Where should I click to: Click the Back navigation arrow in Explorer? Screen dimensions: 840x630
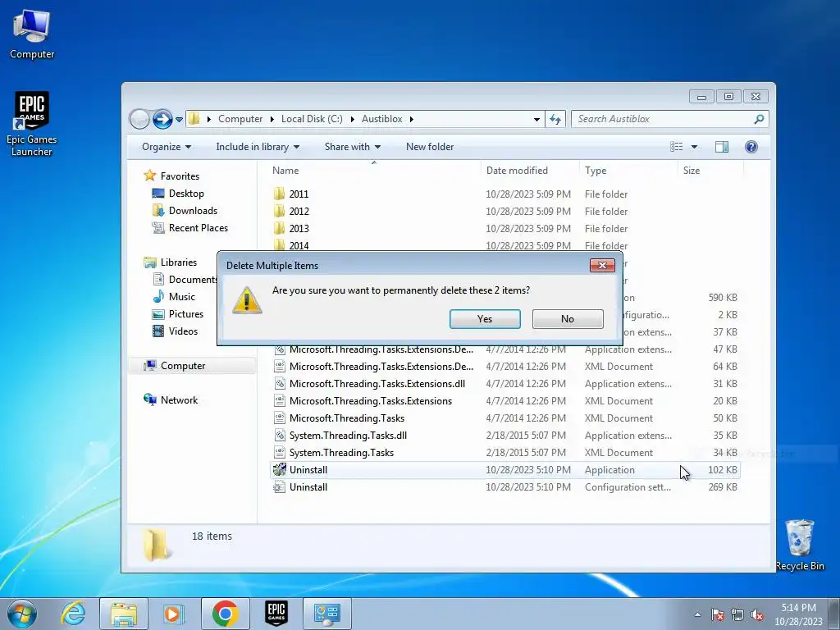[139, 119]
